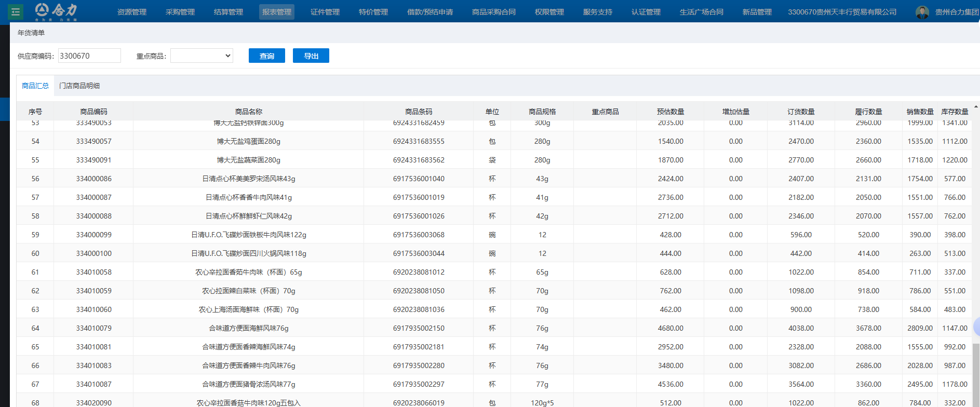Viewport: 980px width, 407px height.
Task: Click the 贵州合力集团 account name
Action: tap(957, 12)
